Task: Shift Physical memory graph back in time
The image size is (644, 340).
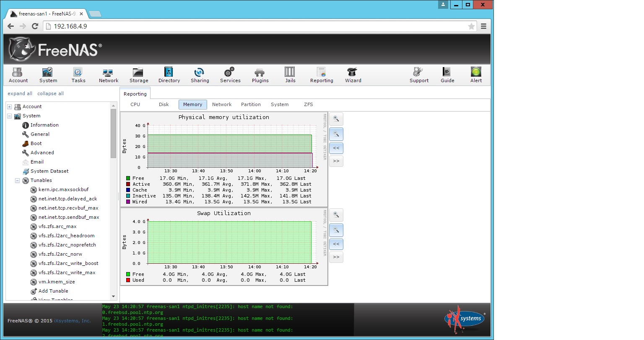Action: click(336, 148)
